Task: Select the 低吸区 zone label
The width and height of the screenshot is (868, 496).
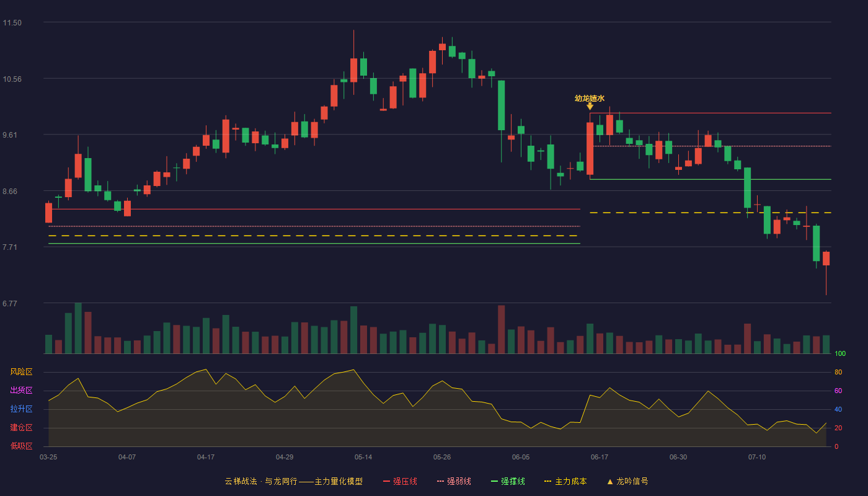Action: pos(21,446)
